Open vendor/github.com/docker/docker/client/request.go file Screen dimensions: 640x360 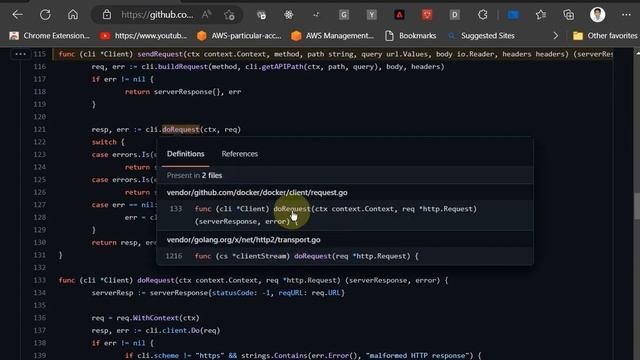(257, 193)
